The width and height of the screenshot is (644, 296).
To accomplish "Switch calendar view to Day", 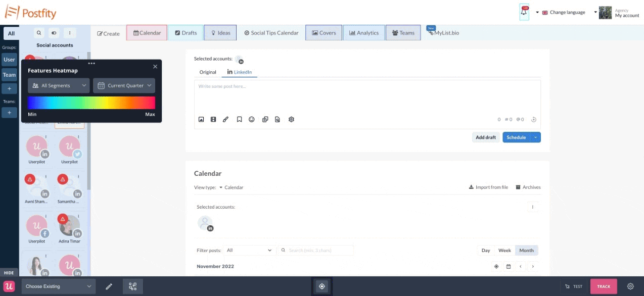I will pyautogui.click(x=485, y=250).
